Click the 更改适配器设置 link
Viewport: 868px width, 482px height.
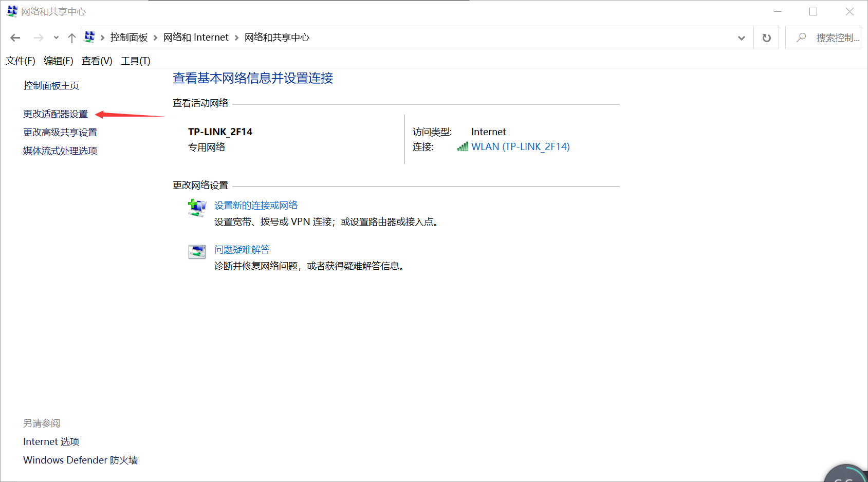pos(55,114)
